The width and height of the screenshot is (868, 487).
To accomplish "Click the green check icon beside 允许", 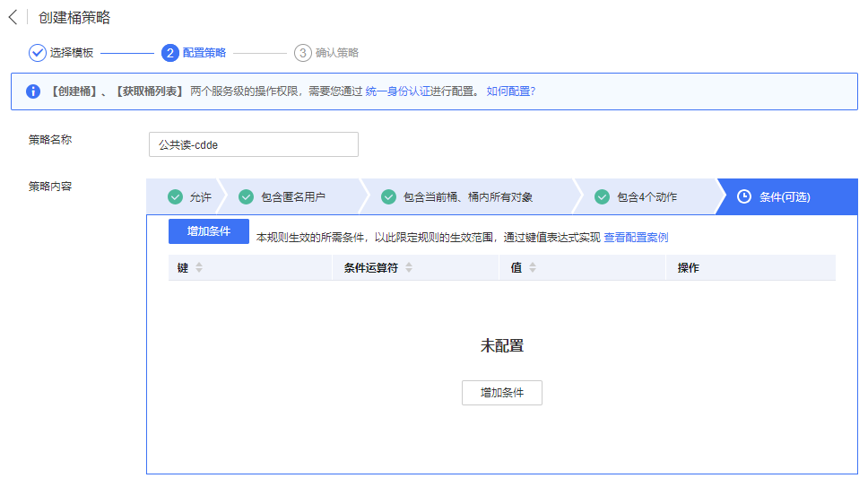I will coord(176,197).
